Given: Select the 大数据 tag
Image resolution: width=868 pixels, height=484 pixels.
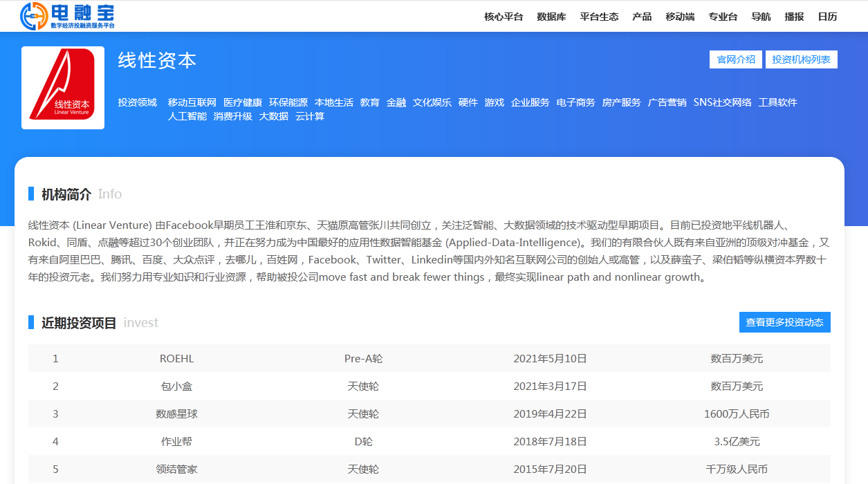Looking at the screenshot, I should click(x=274, y=116).
